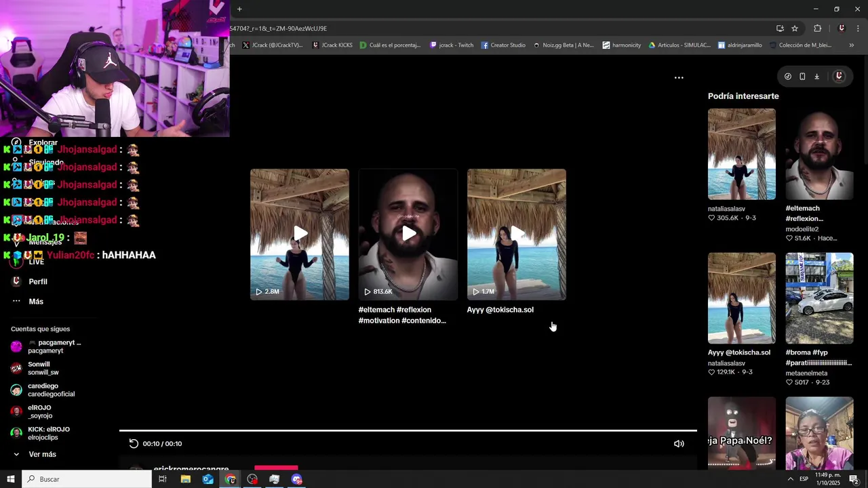868x488 pixels.
Task: Click the install app icon in address bar
Action: tap(780, 28)
